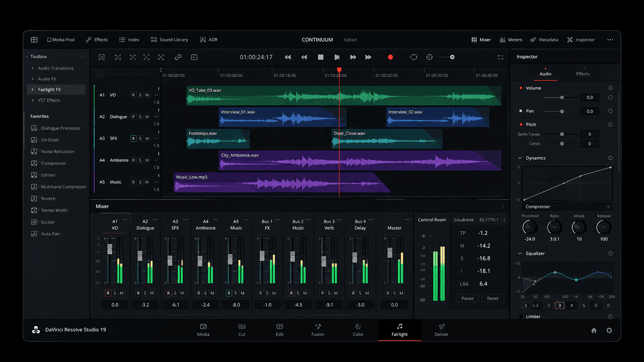Click the fullscreen expand icon
Screen dimensions: 644x362
500,57
